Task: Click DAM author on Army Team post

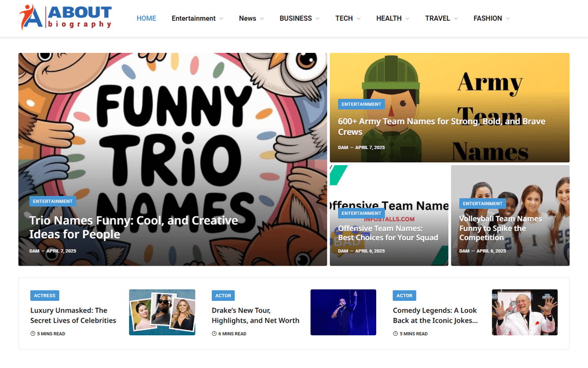Action: 343,147
